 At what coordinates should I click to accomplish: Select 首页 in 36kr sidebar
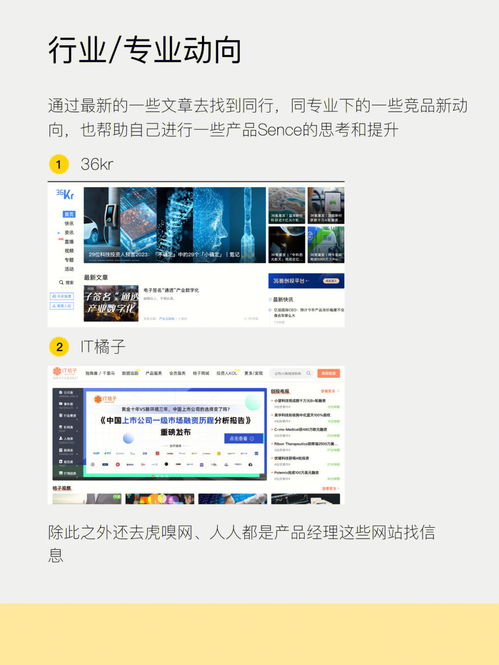69,214
